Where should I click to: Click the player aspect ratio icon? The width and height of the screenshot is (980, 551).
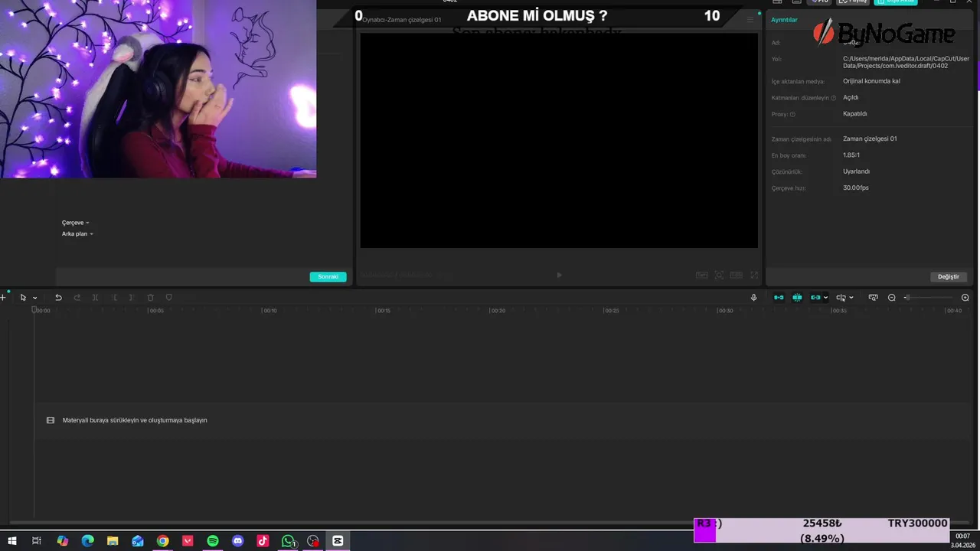[737, 275]
